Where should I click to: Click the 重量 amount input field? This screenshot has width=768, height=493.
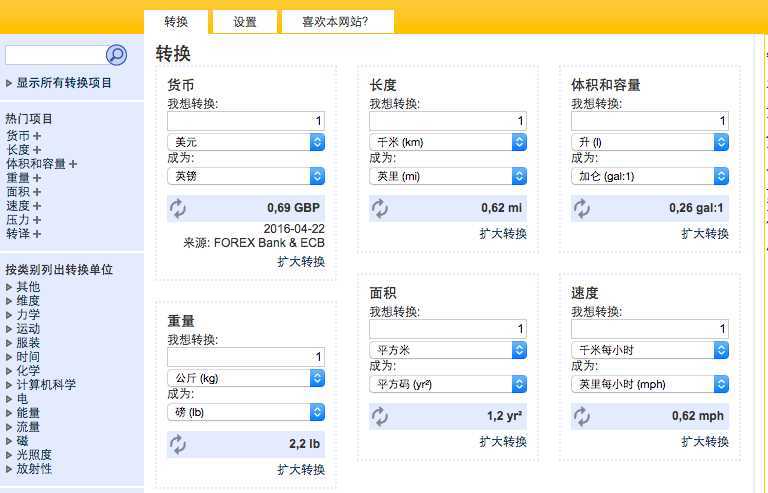pos(246,357)
